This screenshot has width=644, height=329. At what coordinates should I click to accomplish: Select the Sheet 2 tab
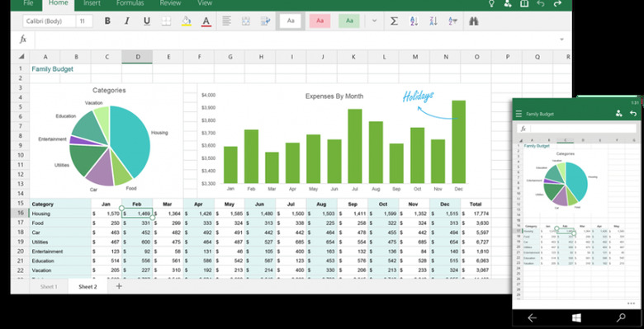(x=88, y=287)
